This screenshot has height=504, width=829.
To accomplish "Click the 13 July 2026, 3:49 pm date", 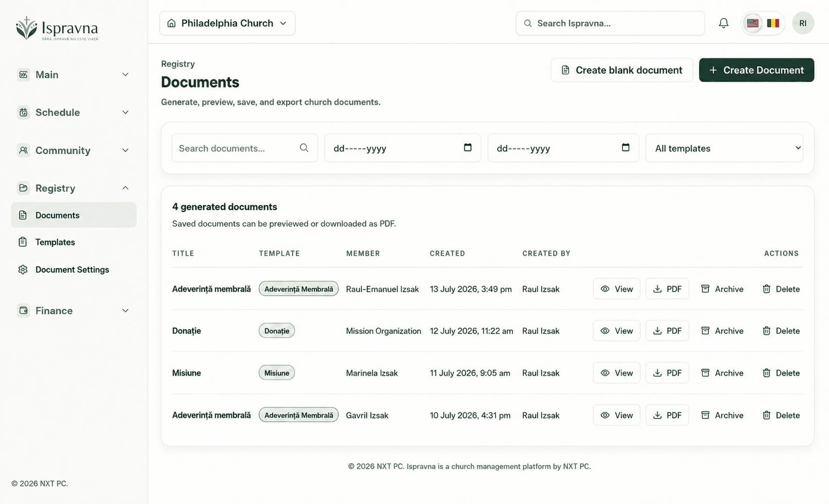I will [x=471, y=289].
